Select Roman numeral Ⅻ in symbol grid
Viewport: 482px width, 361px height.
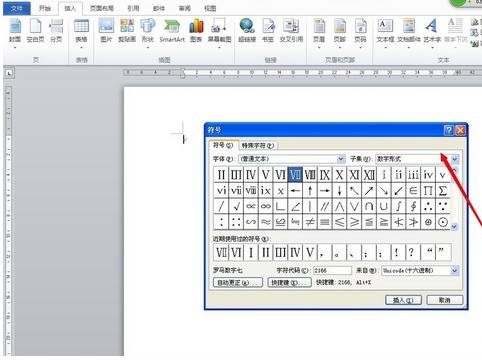[x=369, y=175]
